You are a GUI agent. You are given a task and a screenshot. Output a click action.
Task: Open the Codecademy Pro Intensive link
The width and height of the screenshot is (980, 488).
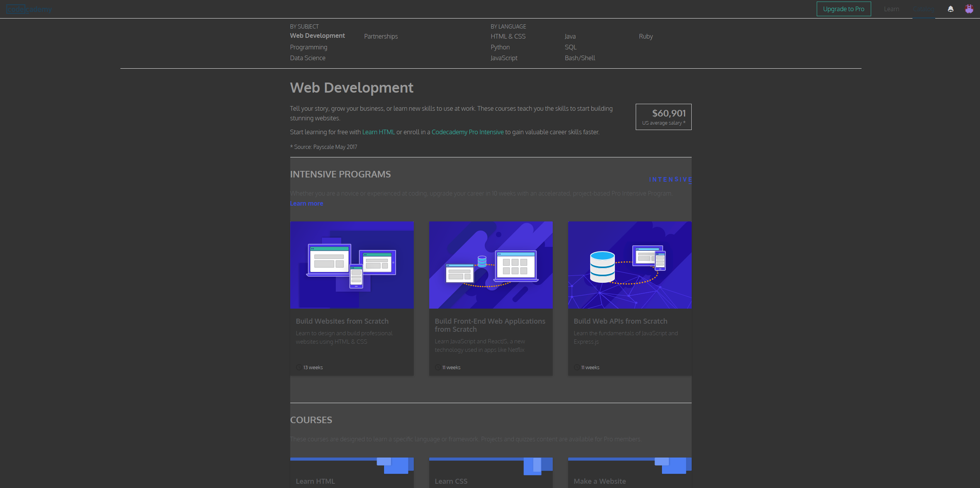point(467,132)
